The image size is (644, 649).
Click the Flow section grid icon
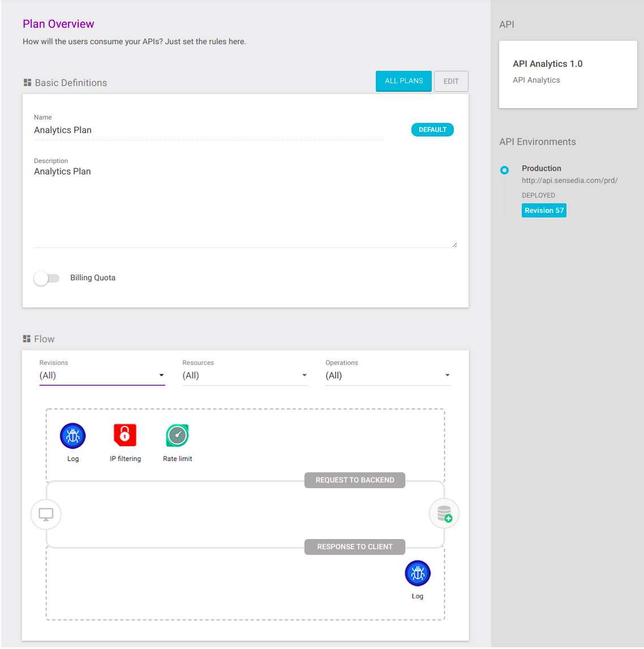pos(27,339)
